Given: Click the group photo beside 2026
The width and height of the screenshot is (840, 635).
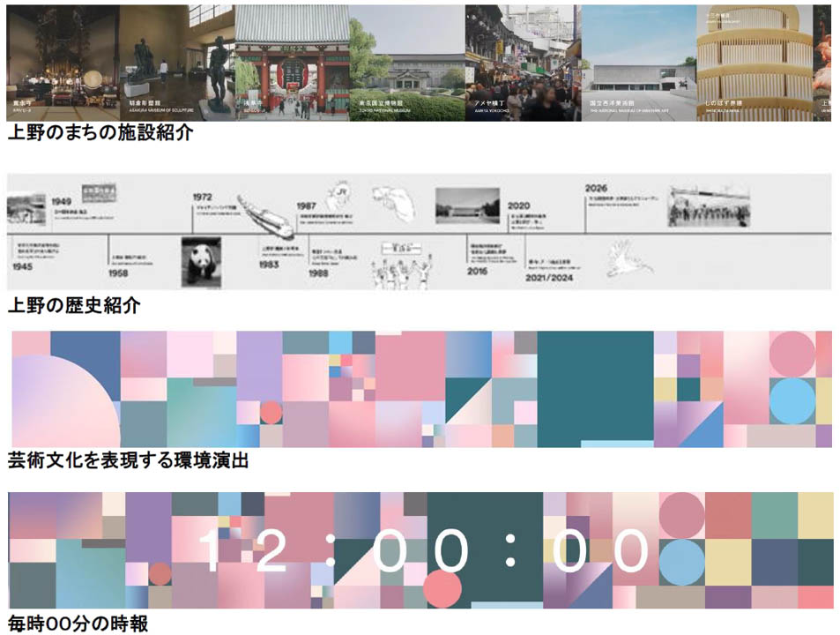Looking at the screenshot, I should 710,206.
